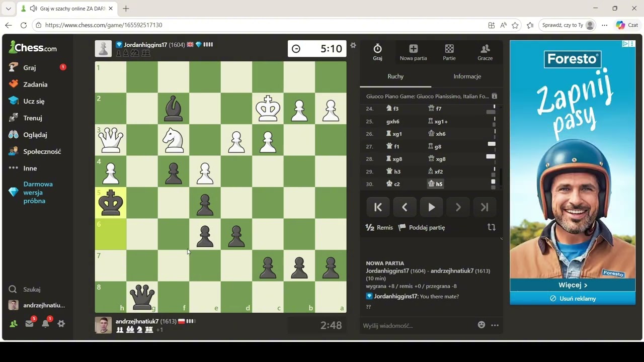This screenshot has height=362, width=644.
Task: Click the white queen on h3
Action: [111, 140]
